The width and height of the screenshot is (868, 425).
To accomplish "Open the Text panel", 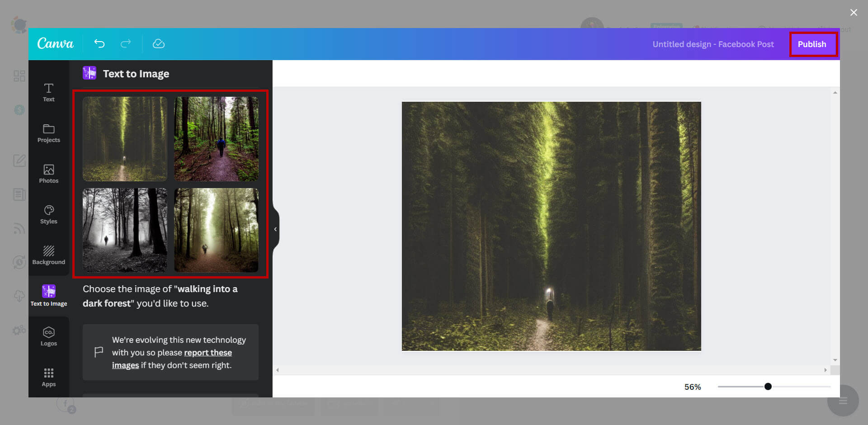I will tap(48, 92).
